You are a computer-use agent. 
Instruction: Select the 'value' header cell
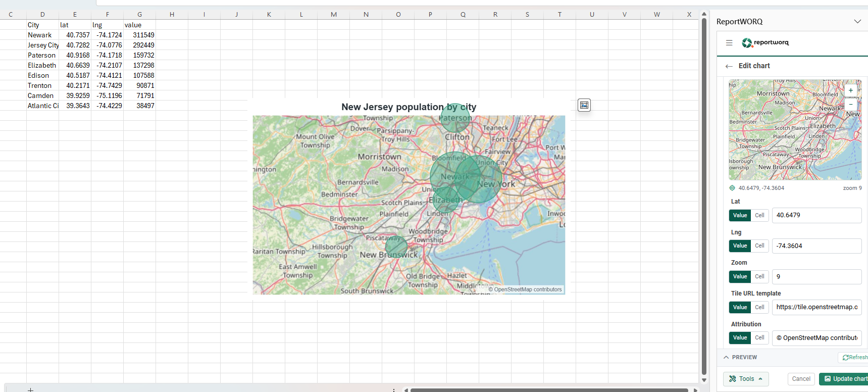coord(139,25)
